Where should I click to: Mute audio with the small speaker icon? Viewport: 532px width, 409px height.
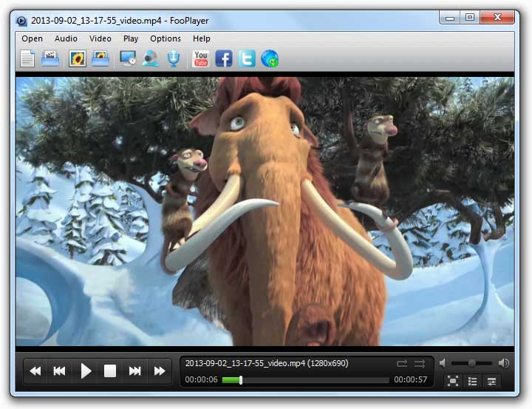tap(443, 363)
